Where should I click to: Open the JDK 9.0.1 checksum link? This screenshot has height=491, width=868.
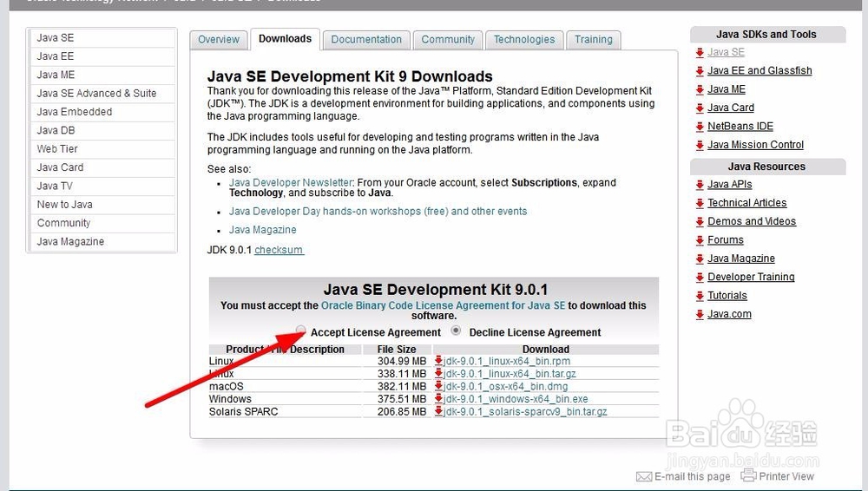coord(279,250)
